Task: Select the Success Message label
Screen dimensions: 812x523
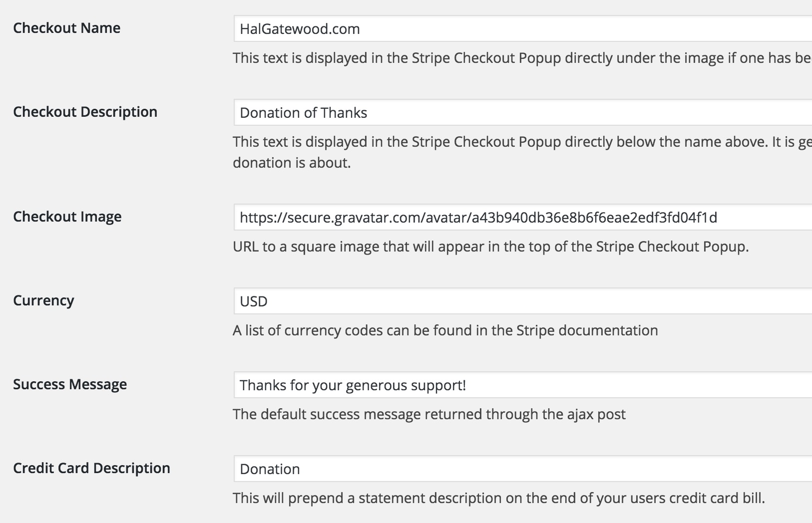Action: 70,385
